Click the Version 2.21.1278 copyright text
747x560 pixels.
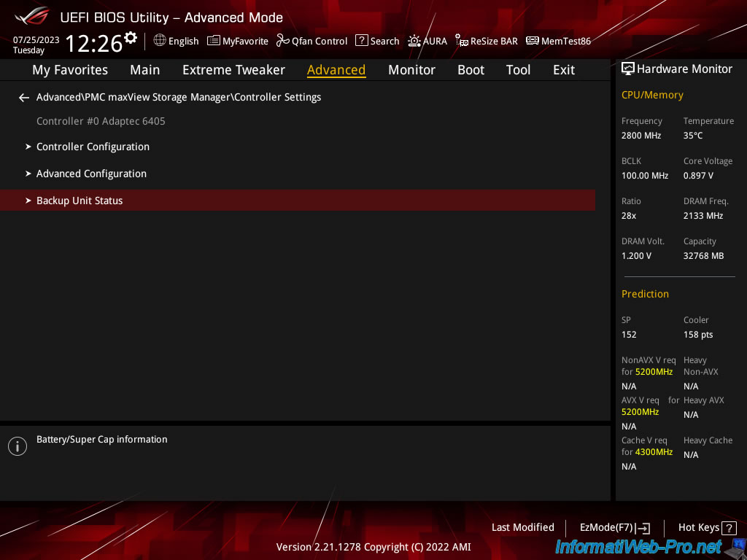pos(373,547)
